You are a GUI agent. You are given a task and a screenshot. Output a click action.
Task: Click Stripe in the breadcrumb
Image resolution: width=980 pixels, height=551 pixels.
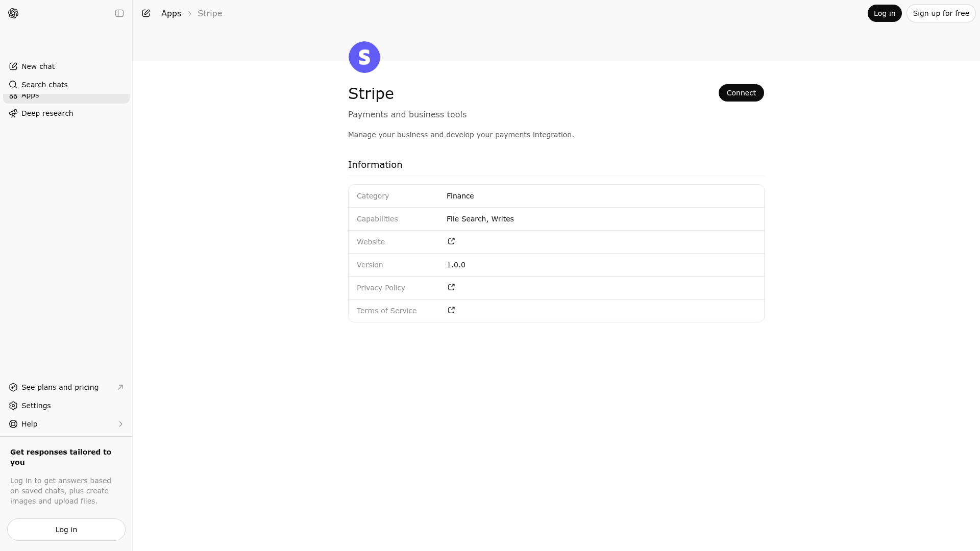[209, 13]
